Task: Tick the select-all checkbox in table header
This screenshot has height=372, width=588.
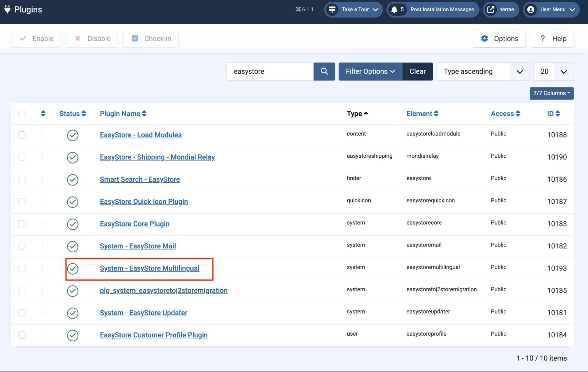Action: tap(22, 114)
